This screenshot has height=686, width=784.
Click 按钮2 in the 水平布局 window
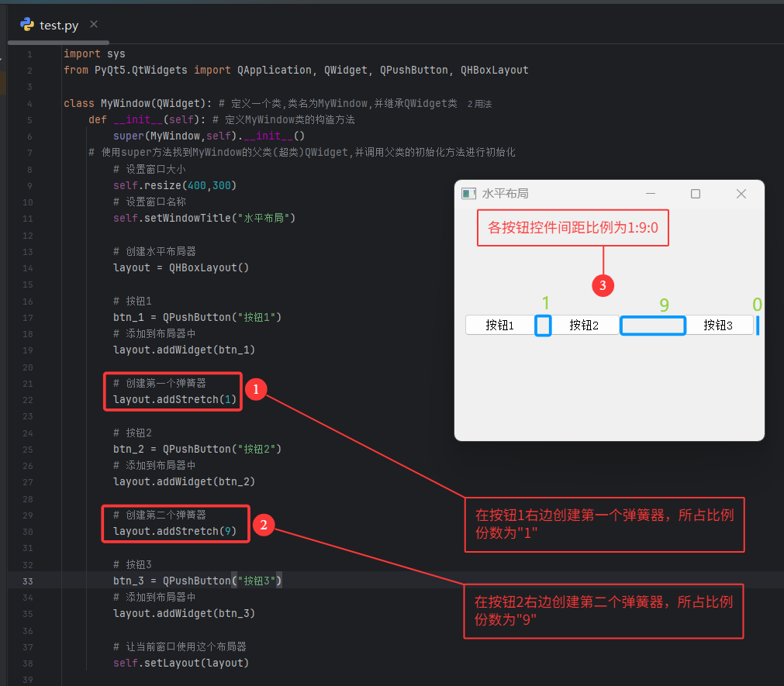[x=584, y=326]
